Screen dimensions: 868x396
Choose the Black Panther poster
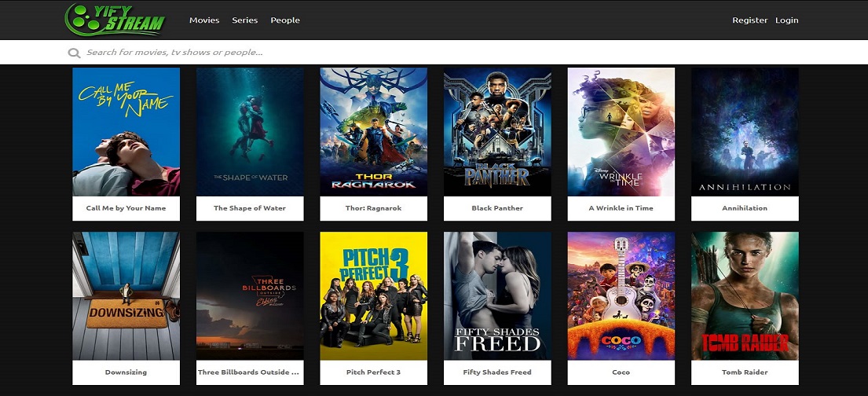[497, 132]
